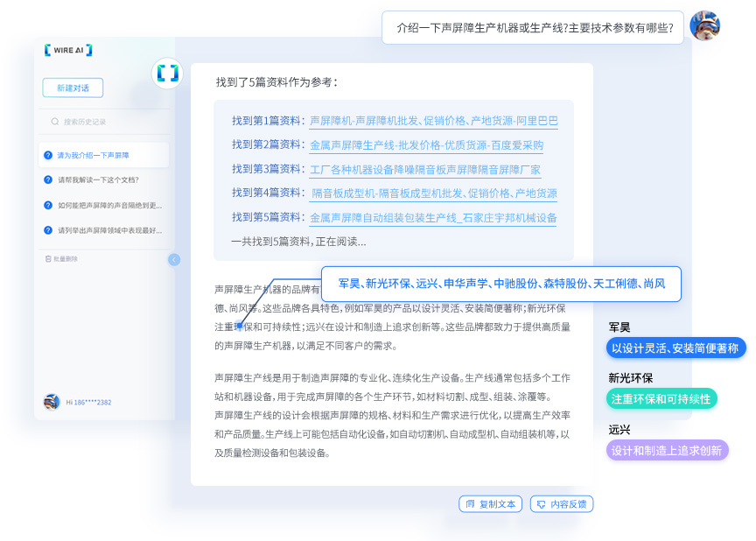Viewport: 756px width, 541px height.
Task: Open the 金属声屏障生产线 百度爱采购 link
Action: click(x=426, y=145)
